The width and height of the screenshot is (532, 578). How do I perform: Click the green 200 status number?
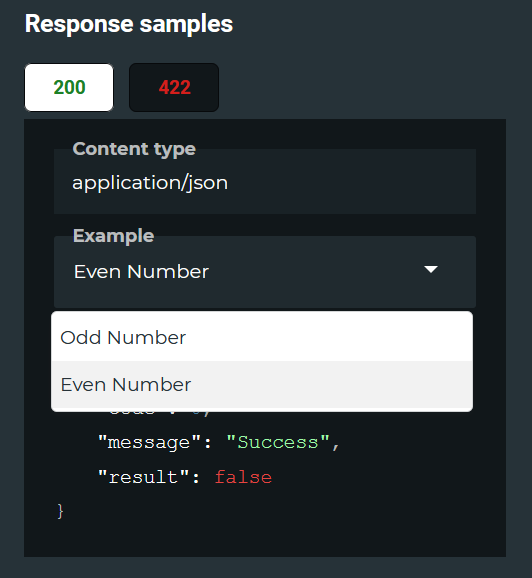69,87
